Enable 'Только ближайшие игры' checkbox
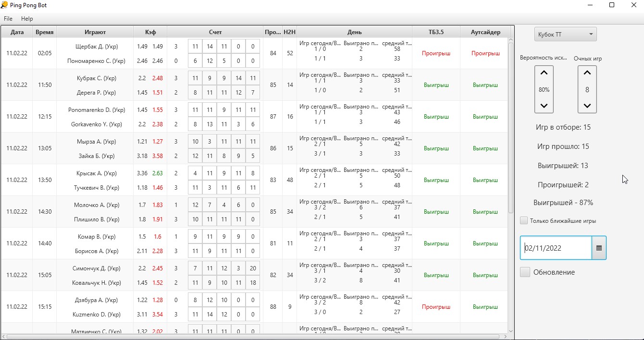This screenshot has height=340, width=644. tap(524, 221)
